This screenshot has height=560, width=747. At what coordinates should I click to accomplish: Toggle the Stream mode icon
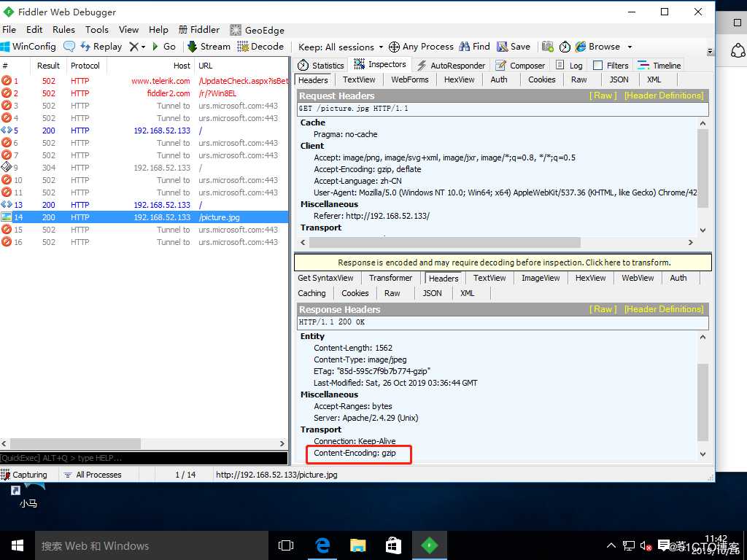(192, 47)
